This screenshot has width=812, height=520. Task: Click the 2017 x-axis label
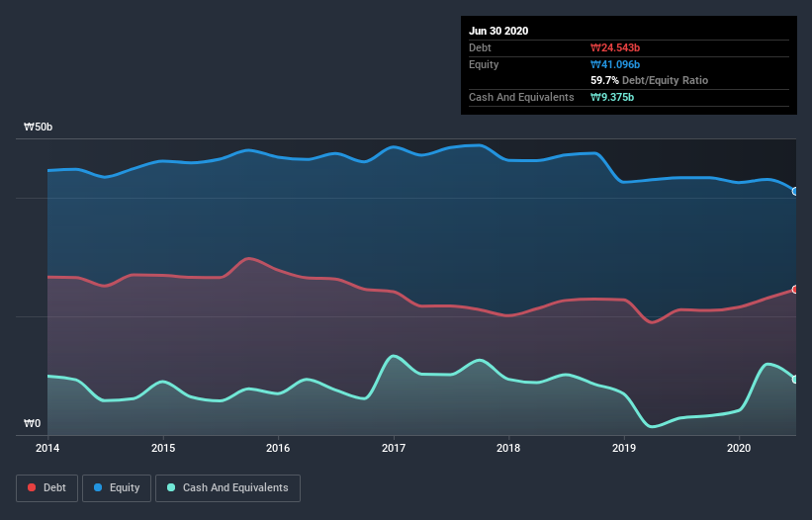(x=394, y=448)
